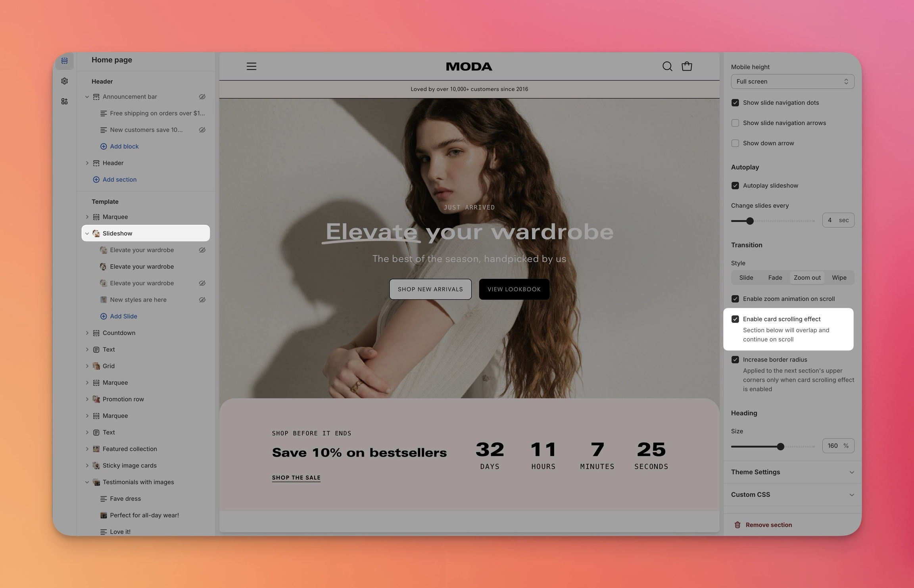Screen dimensions: 914x588
Task: Click the plus icon next to Add Slide
Action: (x=104, y=316)
